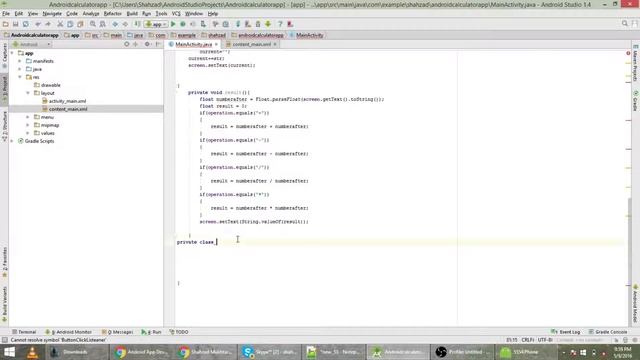Click the navigate Forward arrow icon

pyautogui.click(x=125, y=24)
